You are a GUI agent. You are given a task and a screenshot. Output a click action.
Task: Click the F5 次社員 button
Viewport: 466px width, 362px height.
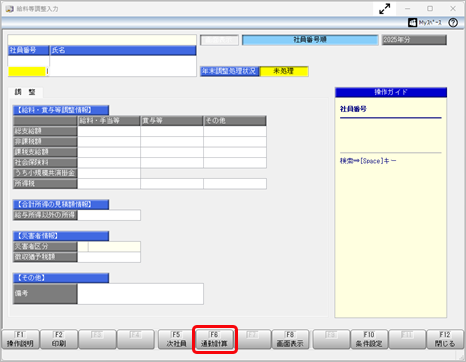point(176,339)
